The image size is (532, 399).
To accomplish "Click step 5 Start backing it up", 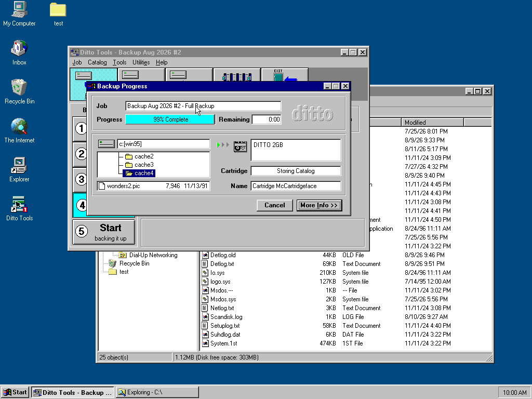I will point(104,232).
